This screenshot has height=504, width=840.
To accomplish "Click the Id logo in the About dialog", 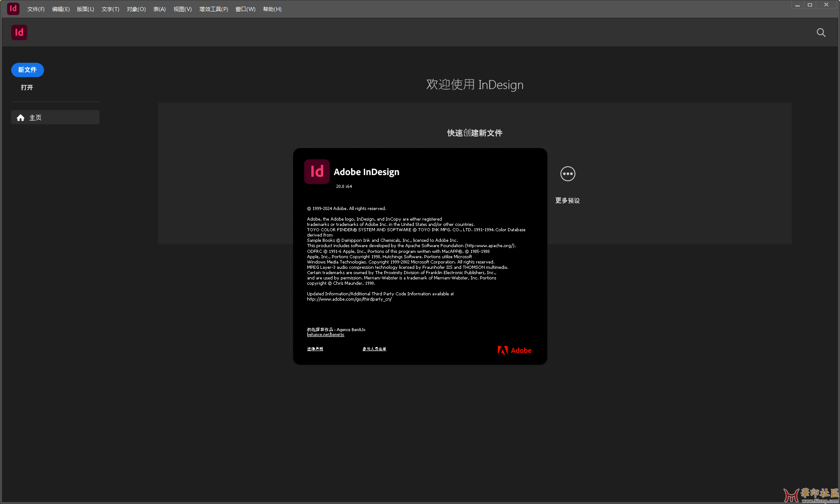I will click(317, 172).
